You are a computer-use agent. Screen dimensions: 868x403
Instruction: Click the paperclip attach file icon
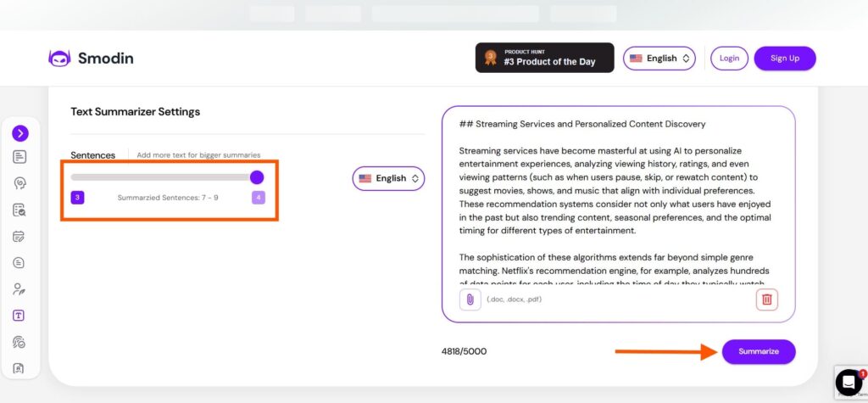coord(470,299)
